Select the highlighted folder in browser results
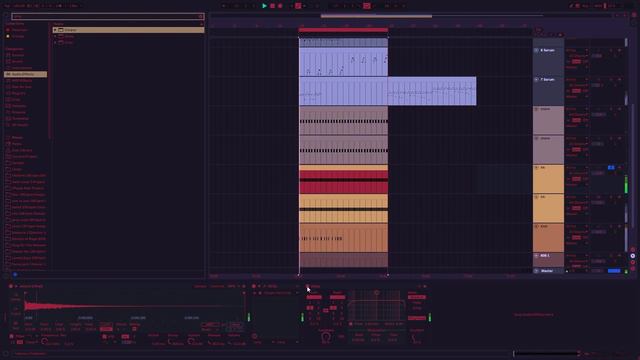The image size is (640, 360). [128, 30]
